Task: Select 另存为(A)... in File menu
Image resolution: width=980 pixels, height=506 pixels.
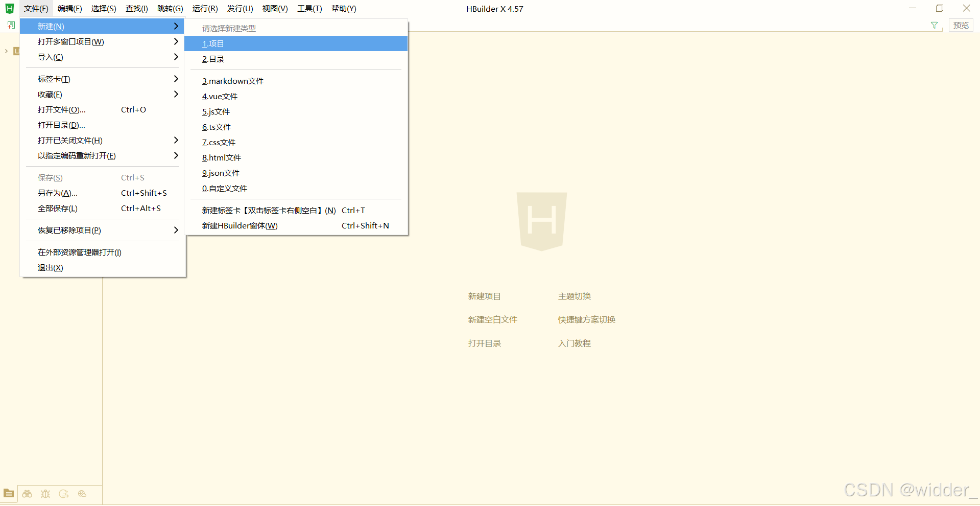Action: [102, 193]
